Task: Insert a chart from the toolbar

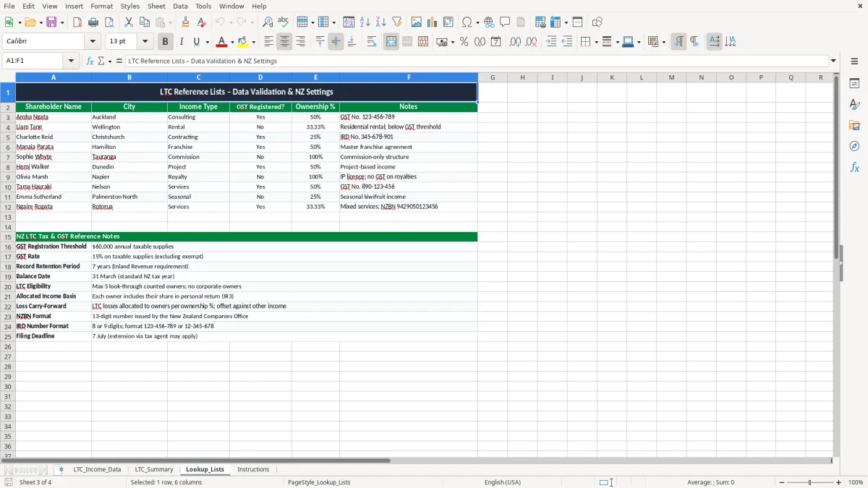Action: 433,22
